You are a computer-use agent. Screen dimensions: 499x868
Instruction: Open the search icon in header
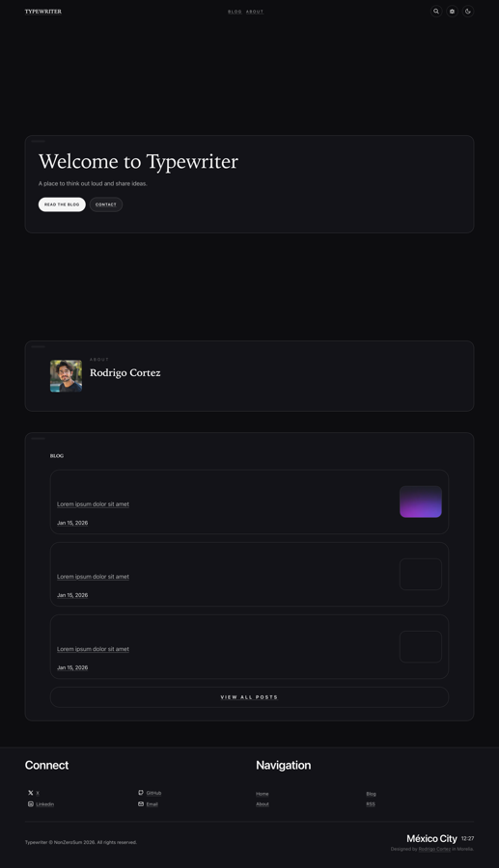pos(436,11)
